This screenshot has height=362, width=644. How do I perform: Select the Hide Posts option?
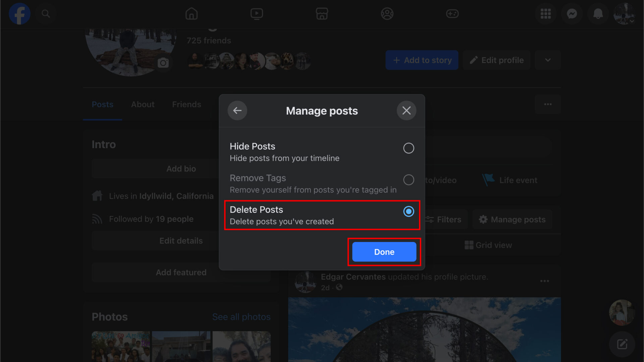tap(409, 148)
